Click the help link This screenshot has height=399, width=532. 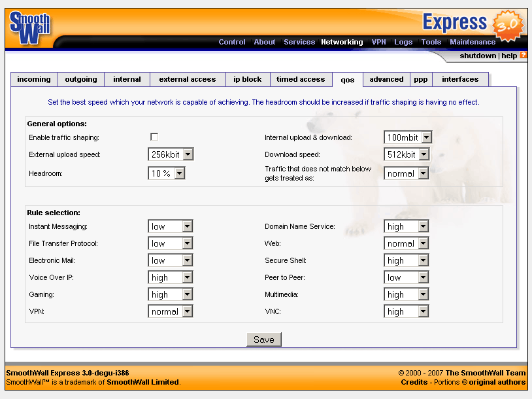pos(509,56)
